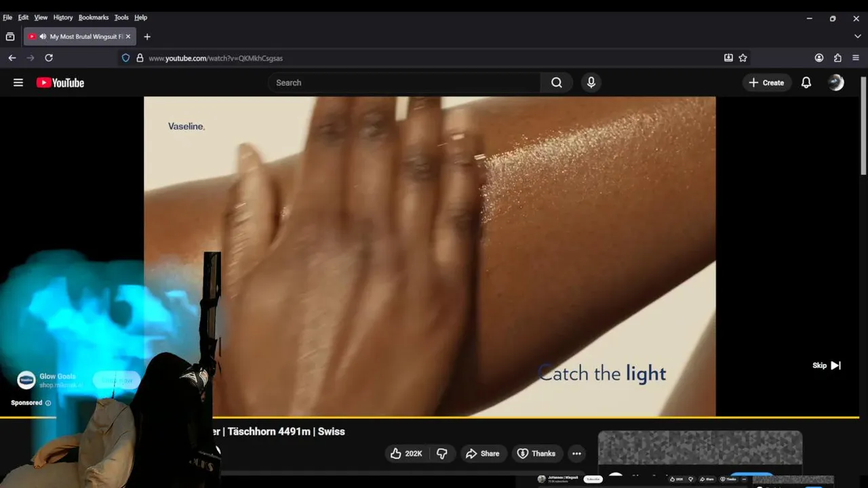
Task: Open the notifications bell
Action: (806, 83)
